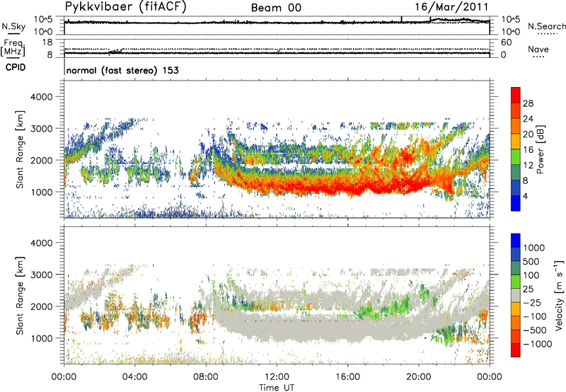
Task: Click the '60' tick on the Nave axis
Action: pyautogui.click(x=506, y=42)
